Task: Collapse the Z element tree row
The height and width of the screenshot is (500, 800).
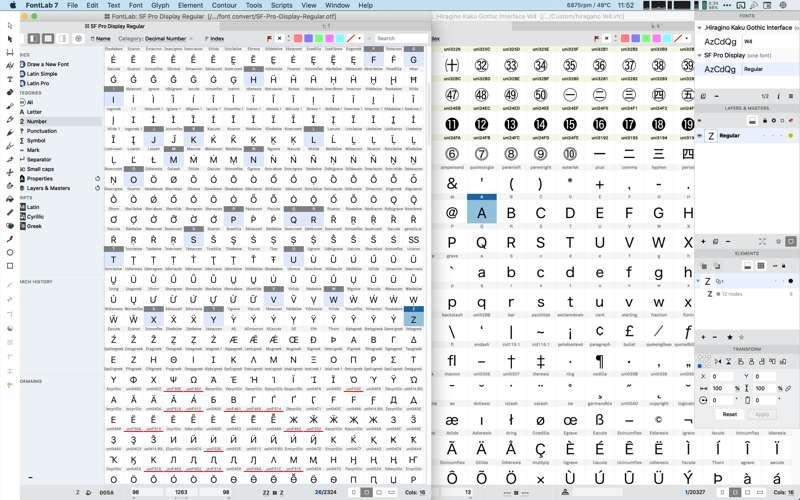Action: click(x=699, y=281)
